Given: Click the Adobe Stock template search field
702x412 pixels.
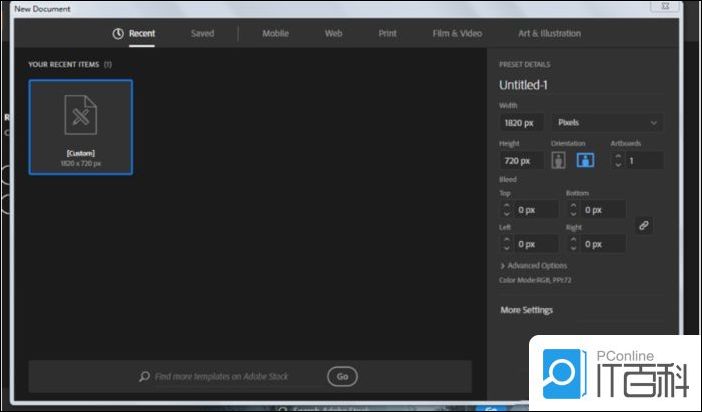Looking at the screenshot, I should [222, 377].
